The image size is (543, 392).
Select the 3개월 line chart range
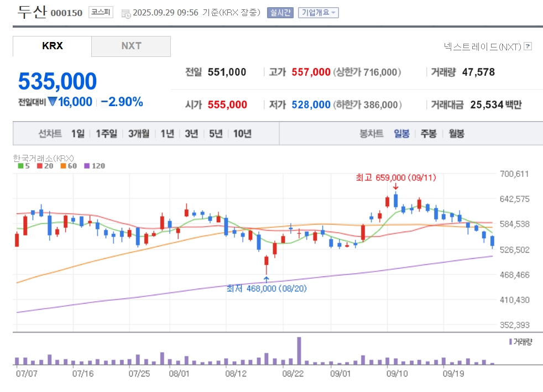point(139,134)
